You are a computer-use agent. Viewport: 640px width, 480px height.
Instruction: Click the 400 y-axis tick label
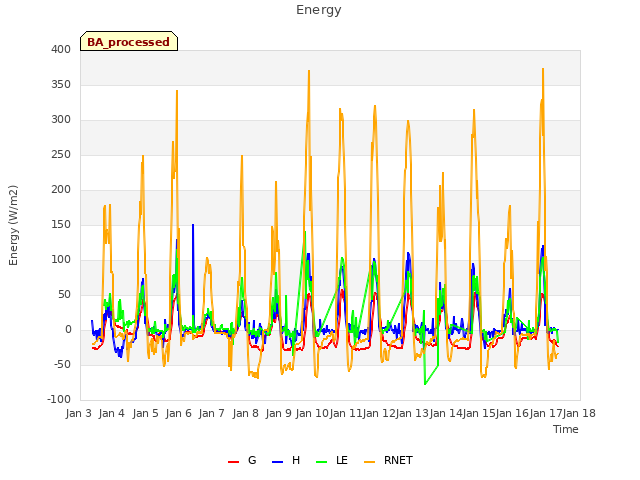(x=61, y=50)
